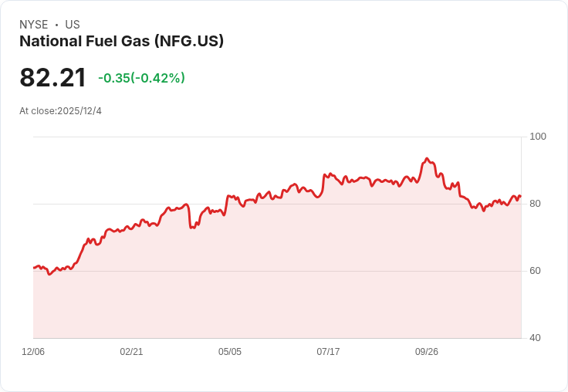Viewport: 568px width, 392px height.
Task: Click the sharp dip in the chart line in early April
Action: coord(191,227)
